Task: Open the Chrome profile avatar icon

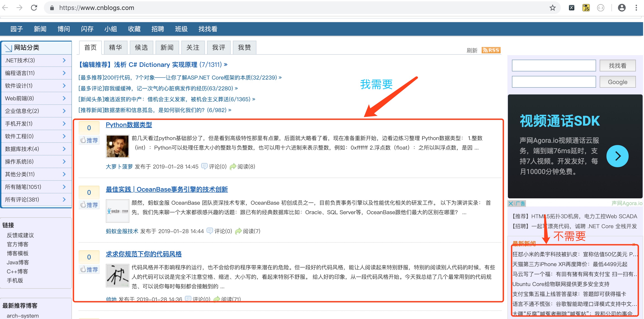Action: pos(621,8)
